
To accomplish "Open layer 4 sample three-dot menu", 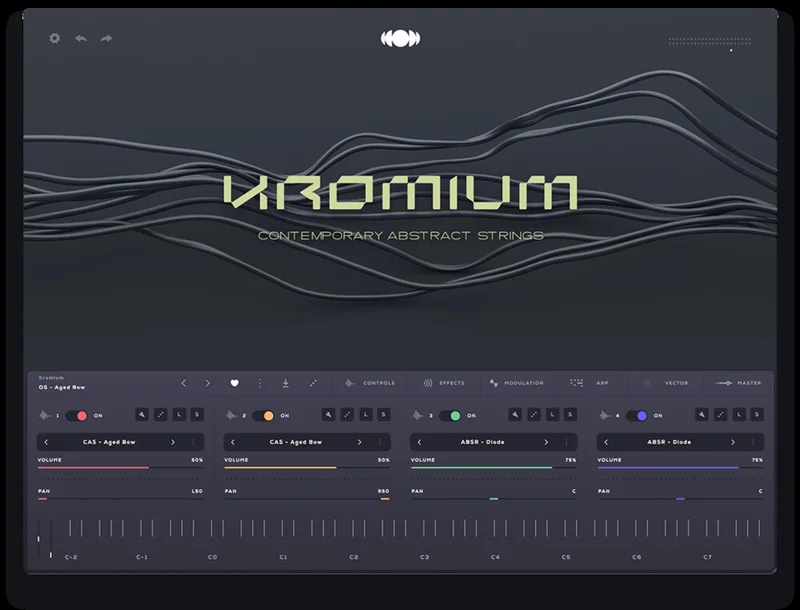I will click(754, 442).
